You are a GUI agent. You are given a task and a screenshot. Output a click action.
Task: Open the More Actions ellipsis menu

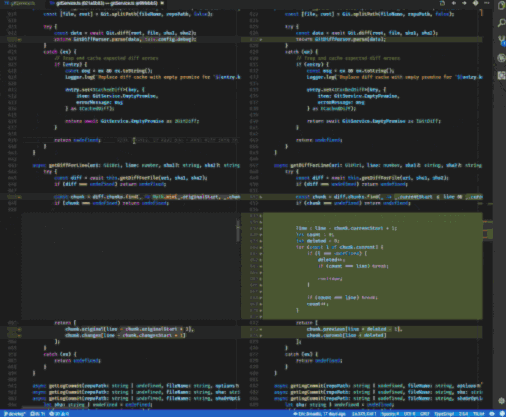pyautogui.click(x=486, y=3)
